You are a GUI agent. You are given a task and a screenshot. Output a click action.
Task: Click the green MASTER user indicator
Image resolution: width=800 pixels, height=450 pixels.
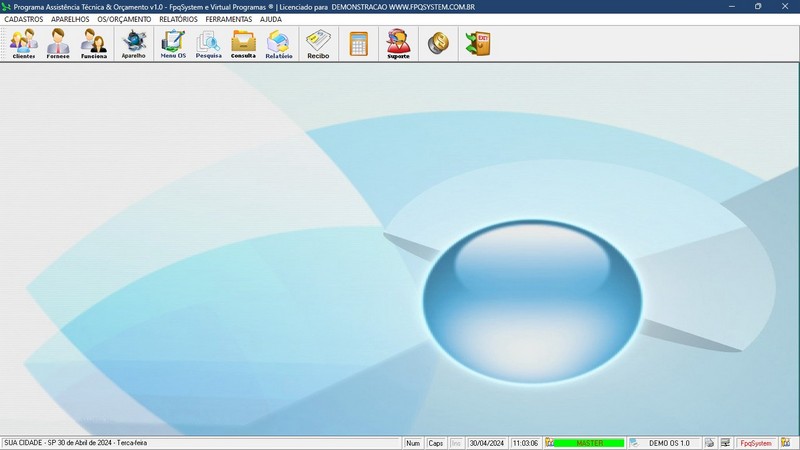pyautogui.click(x=589, y=443)
